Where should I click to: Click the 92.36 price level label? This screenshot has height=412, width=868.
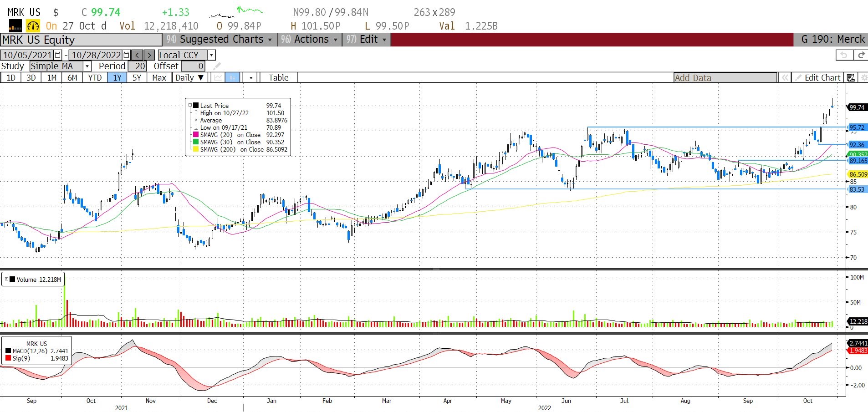click(x=857, y=145)
